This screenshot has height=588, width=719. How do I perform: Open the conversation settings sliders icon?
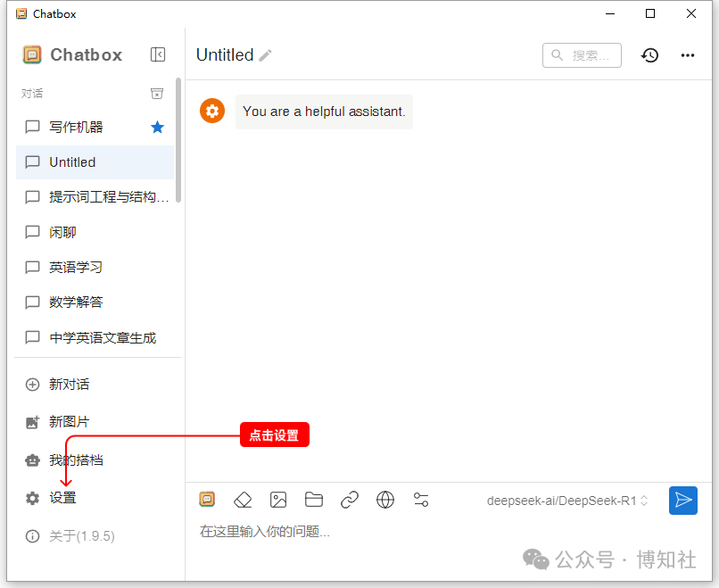(421, 500)
